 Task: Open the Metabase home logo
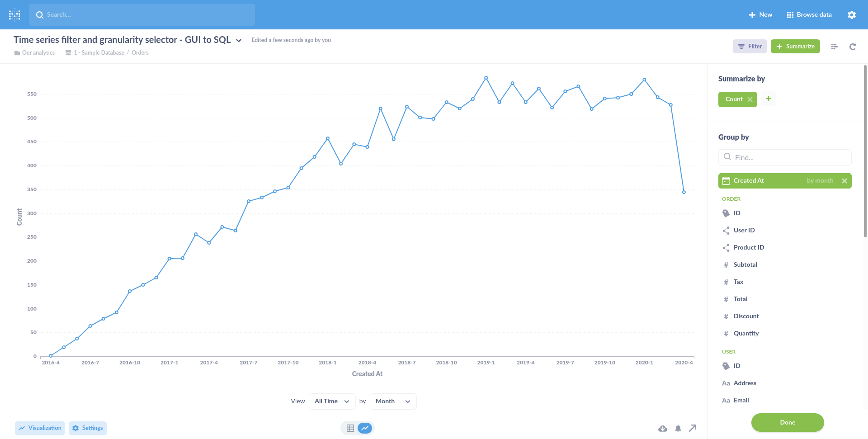point(14,14)
